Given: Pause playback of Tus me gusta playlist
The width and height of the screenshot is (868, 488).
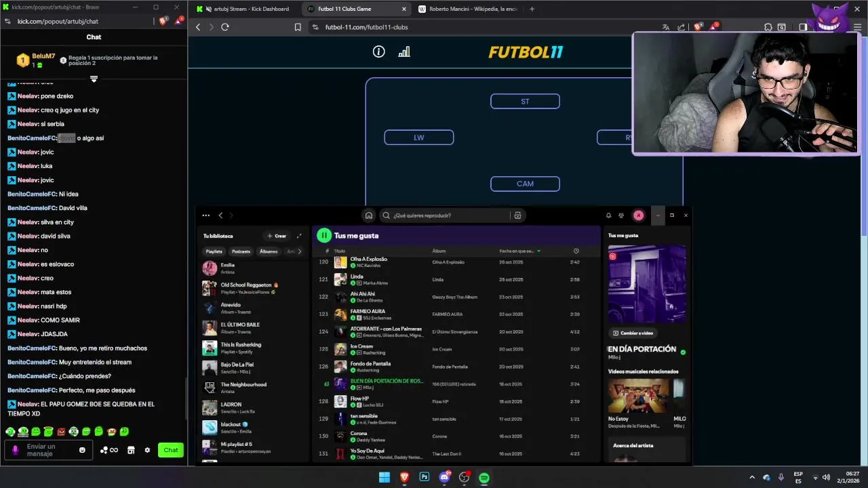Looking at the screenshot, I should [x=323, y=235].
